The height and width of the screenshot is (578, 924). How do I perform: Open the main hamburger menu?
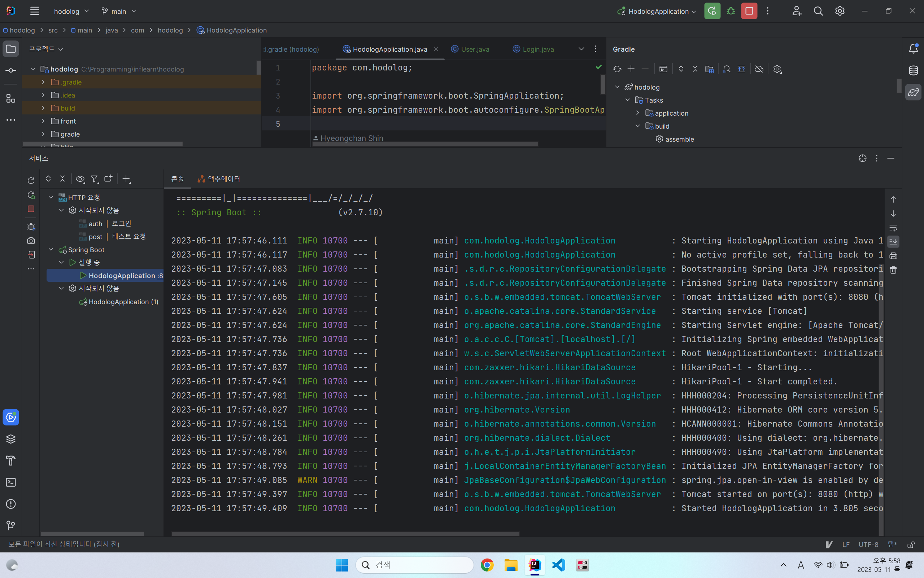[34, 11]
